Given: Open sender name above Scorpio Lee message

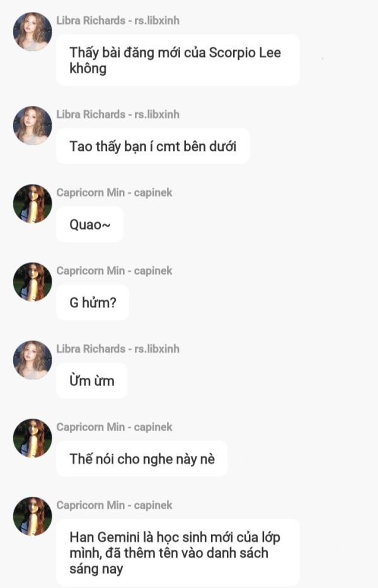Looking at the screenshot, I should pos(118,20).
